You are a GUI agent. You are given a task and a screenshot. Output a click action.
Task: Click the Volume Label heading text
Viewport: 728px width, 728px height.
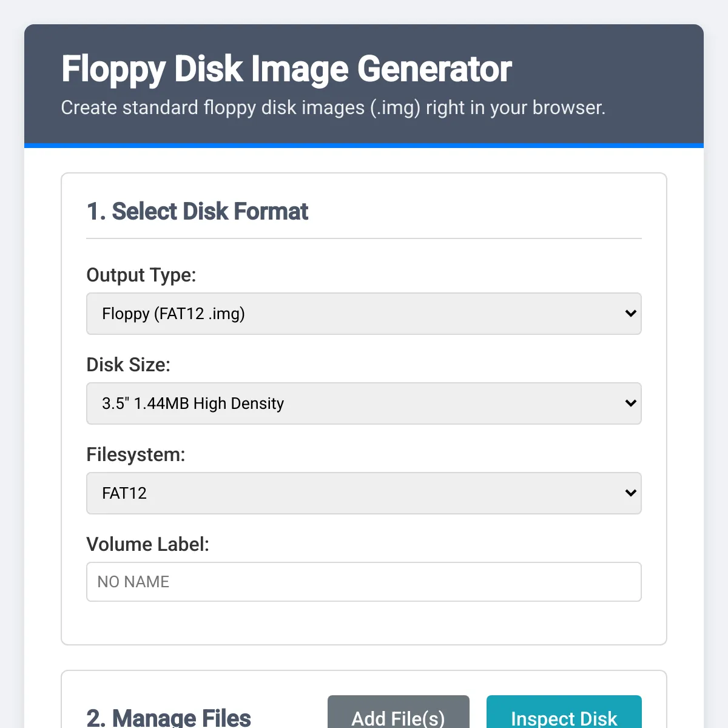coord(147,544)
